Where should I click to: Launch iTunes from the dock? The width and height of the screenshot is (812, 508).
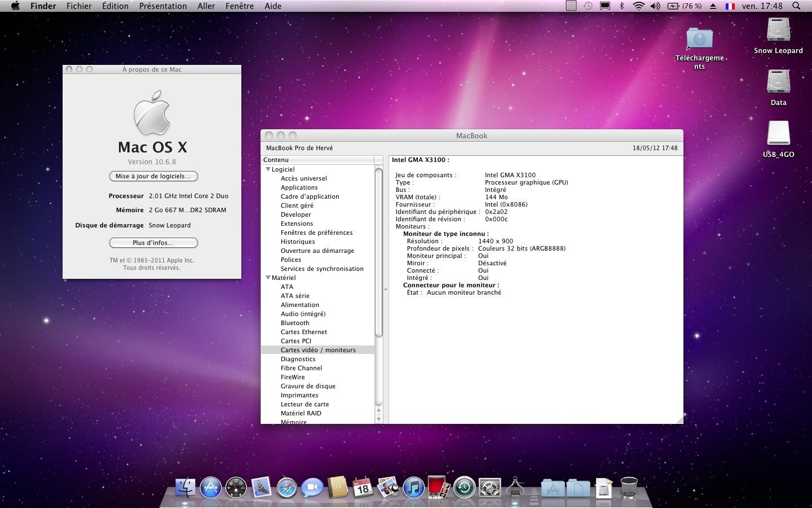tap(413, 488)
